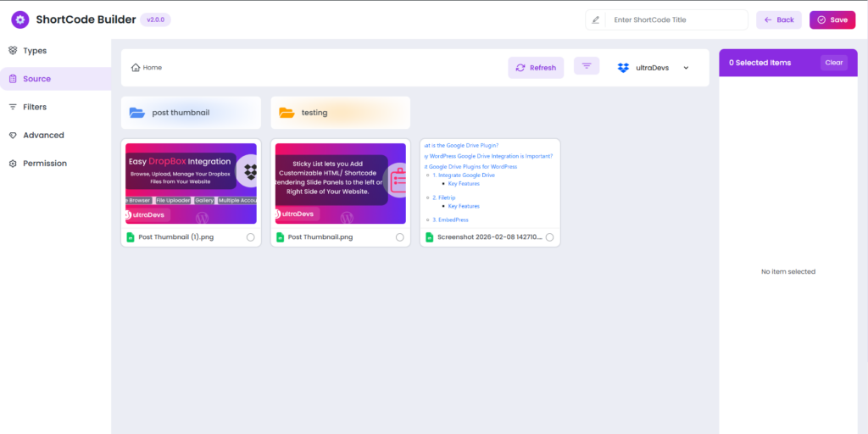868x434 pixels.
Task: Focus the Enter ShortCode Title field
Action: click(676, 20)
